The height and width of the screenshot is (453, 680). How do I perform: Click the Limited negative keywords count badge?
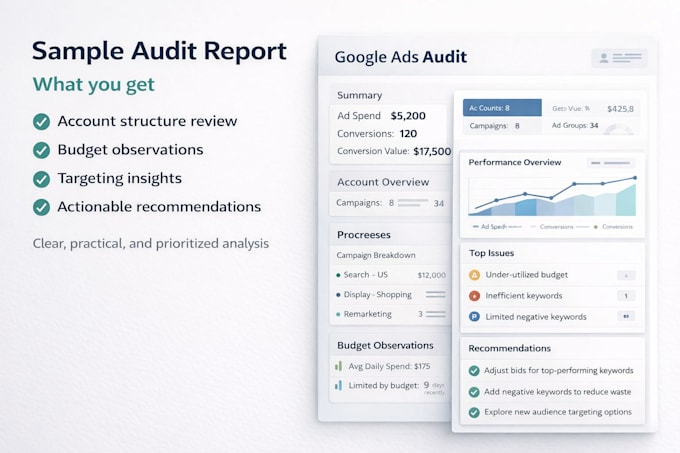[626, 316]
